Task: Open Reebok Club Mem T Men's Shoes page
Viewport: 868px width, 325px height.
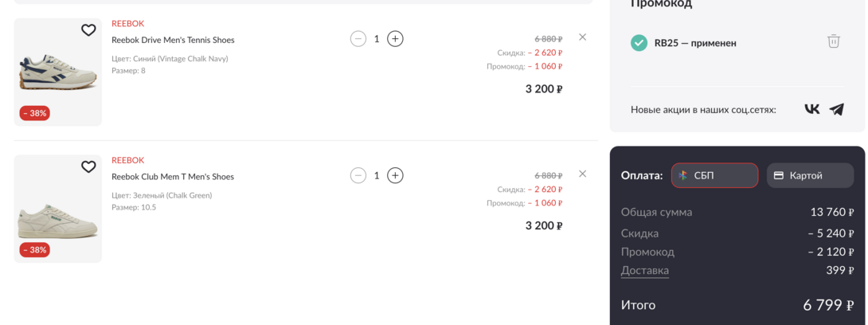Action: [173, 177]
